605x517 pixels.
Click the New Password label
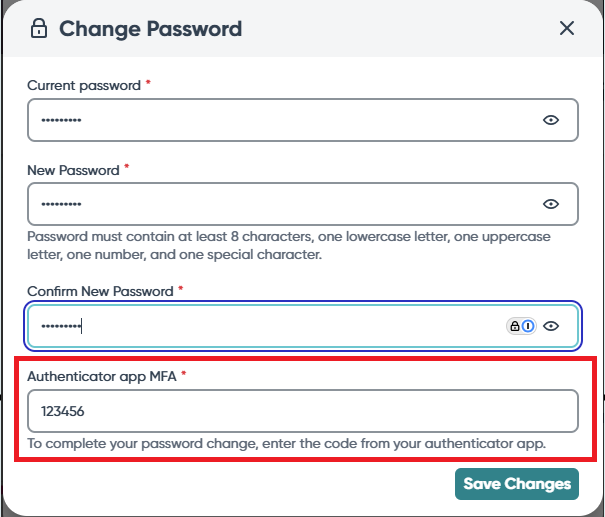click(73, 170)
